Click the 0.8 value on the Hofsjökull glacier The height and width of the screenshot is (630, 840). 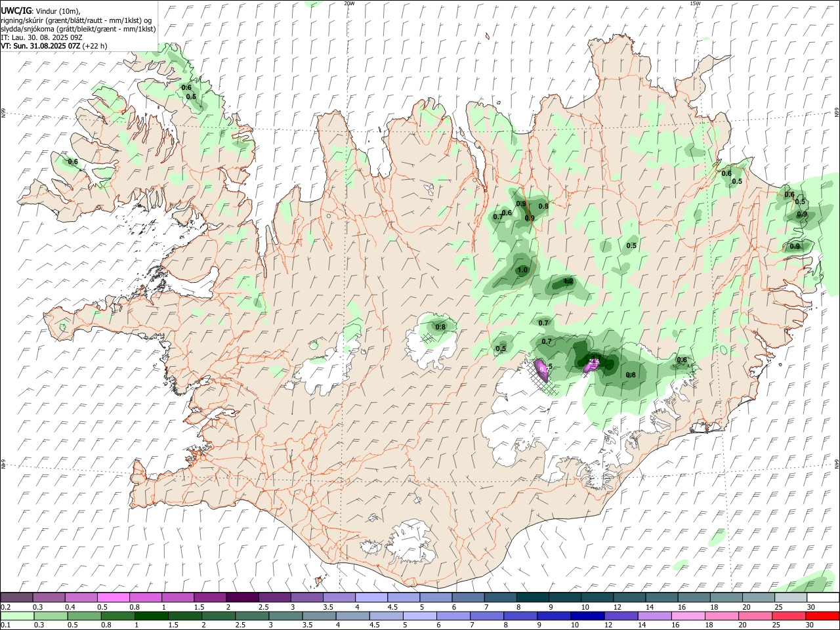tap(440, 327)
